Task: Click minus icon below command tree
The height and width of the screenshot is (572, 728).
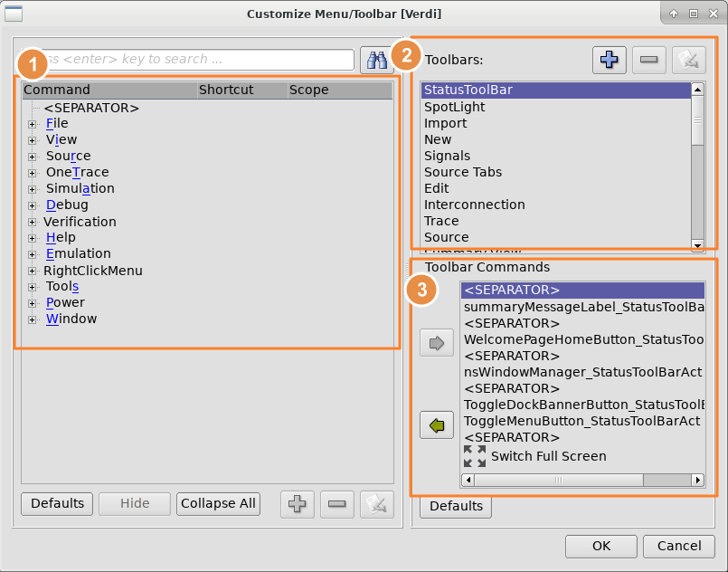Action: click(337, 504)
